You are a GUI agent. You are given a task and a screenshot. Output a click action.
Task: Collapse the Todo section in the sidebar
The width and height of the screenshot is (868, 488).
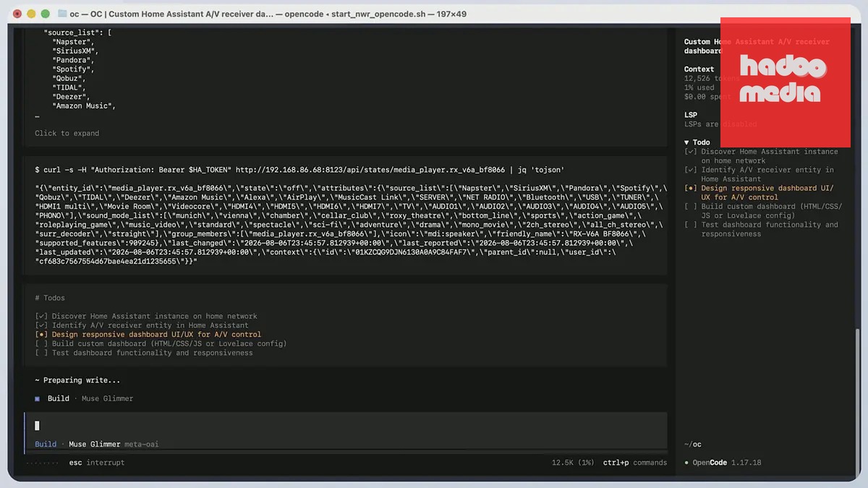[687, 142]
